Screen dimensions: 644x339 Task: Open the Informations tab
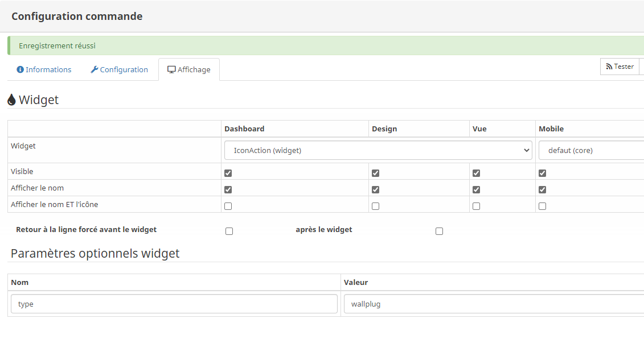click(48, 70)
